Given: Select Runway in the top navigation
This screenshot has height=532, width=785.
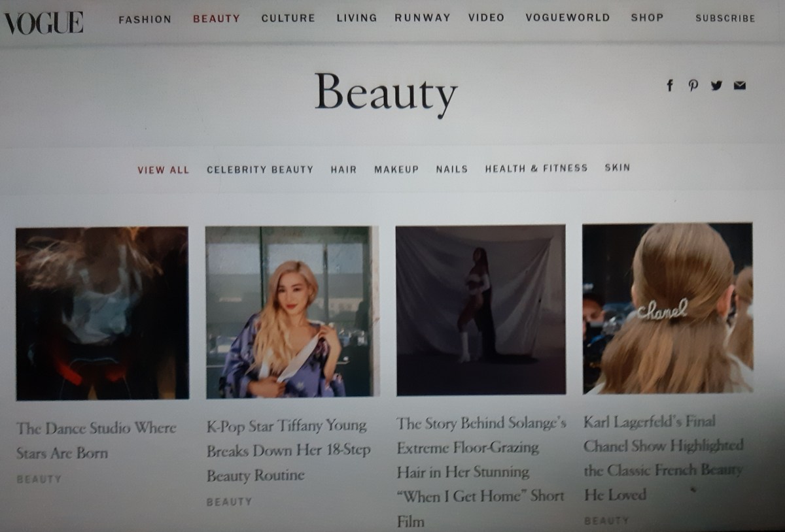Looking at the screenshot, I should click(422, 18).
